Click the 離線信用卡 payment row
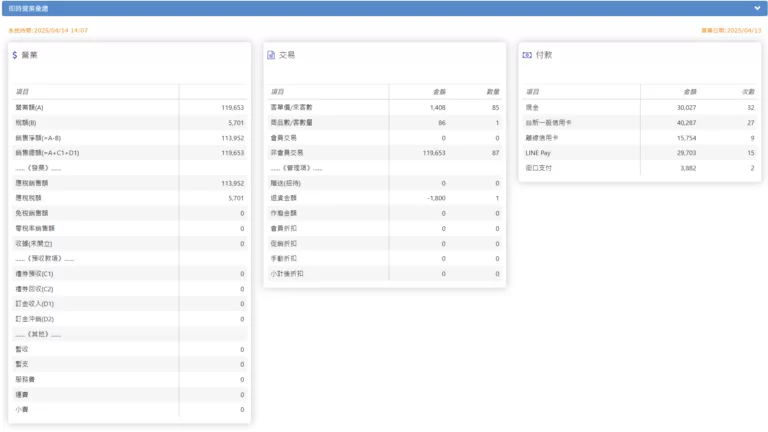The width and height of the screenshot is (768, 432). (640, 138)
